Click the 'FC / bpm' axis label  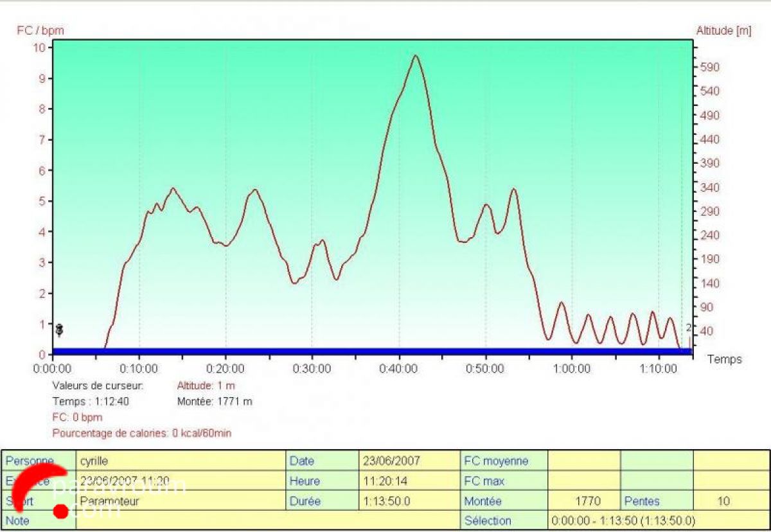click(x=40, y=30)
